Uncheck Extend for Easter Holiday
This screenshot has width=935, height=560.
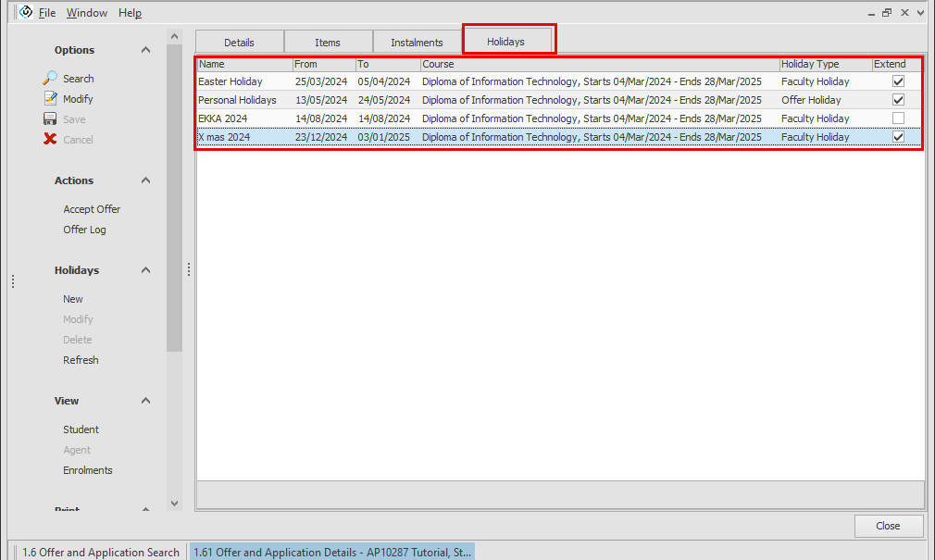(x=898, y=81)
